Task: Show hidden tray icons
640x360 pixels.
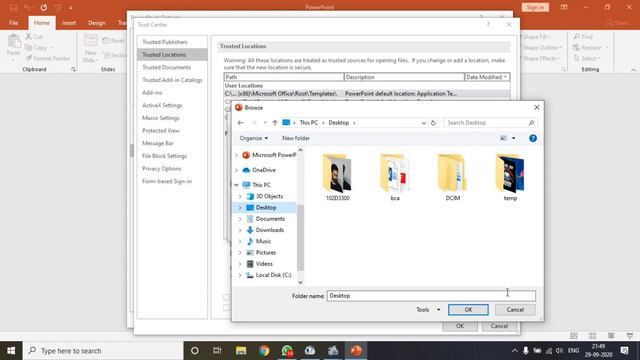Action: click(514, 351)
